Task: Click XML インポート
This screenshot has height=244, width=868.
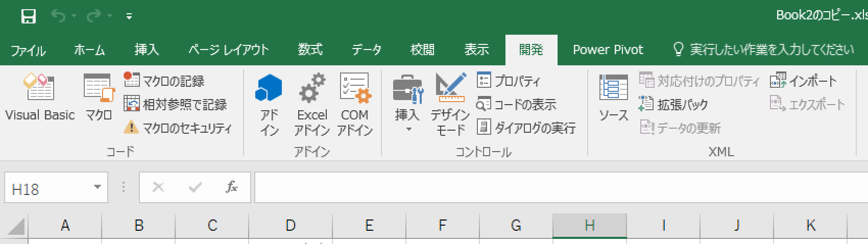Action: tap(804, 81)
